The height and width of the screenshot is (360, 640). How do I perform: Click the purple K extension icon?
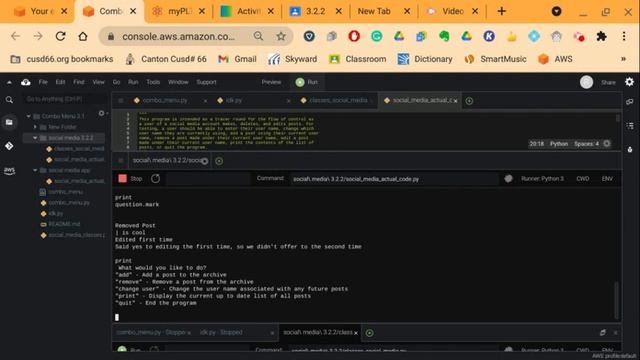coord(489,36)
